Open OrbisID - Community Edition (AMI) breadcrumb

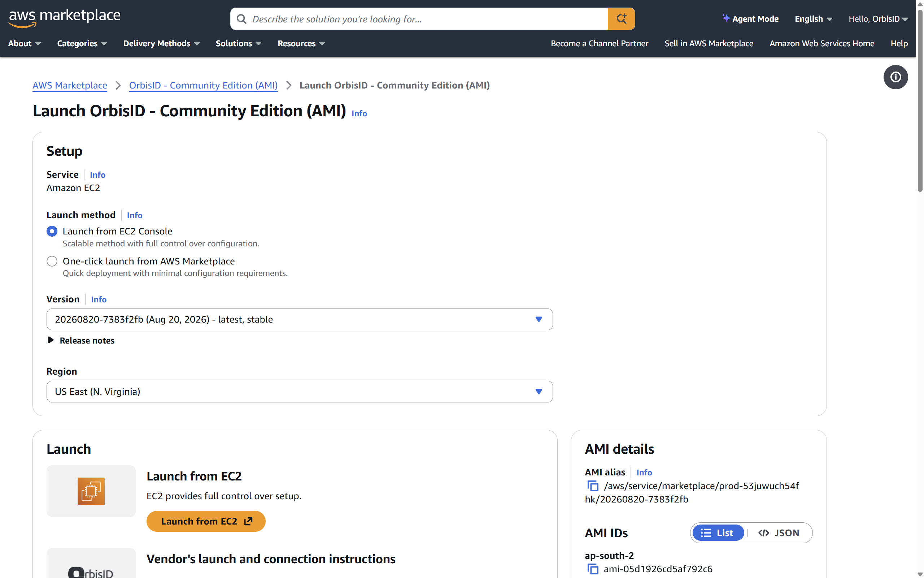(203, 85)
